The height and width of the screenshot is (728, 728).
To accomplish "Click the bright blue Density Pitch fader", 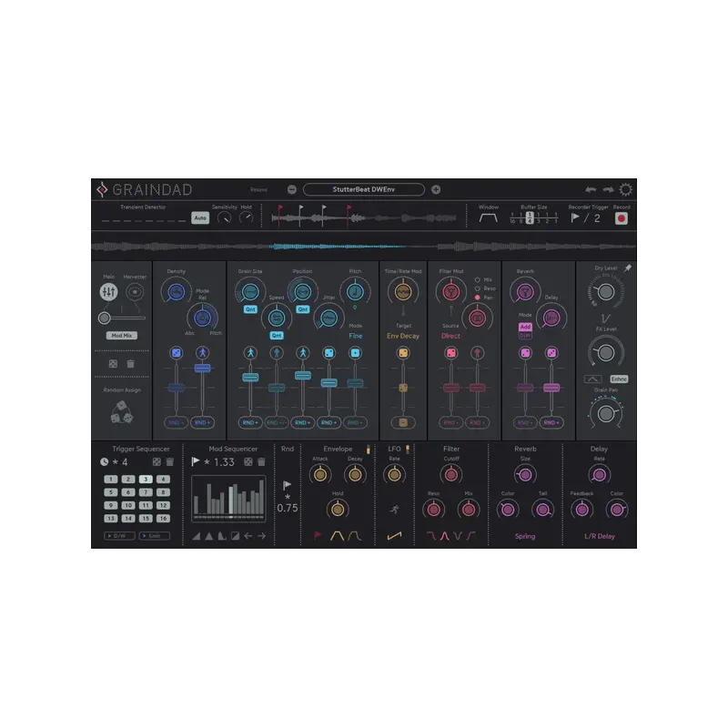I will tap(202, 369).
